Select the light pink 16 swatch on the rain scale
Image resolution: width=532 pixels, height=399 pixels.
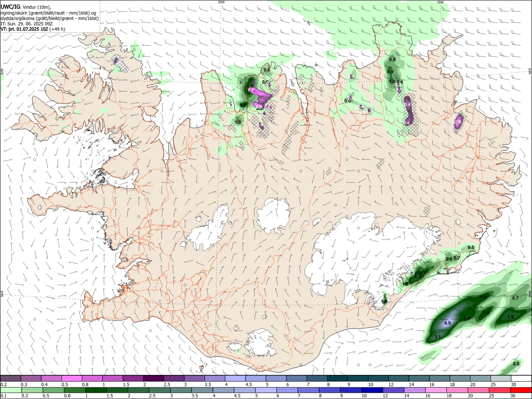[436, 390]
